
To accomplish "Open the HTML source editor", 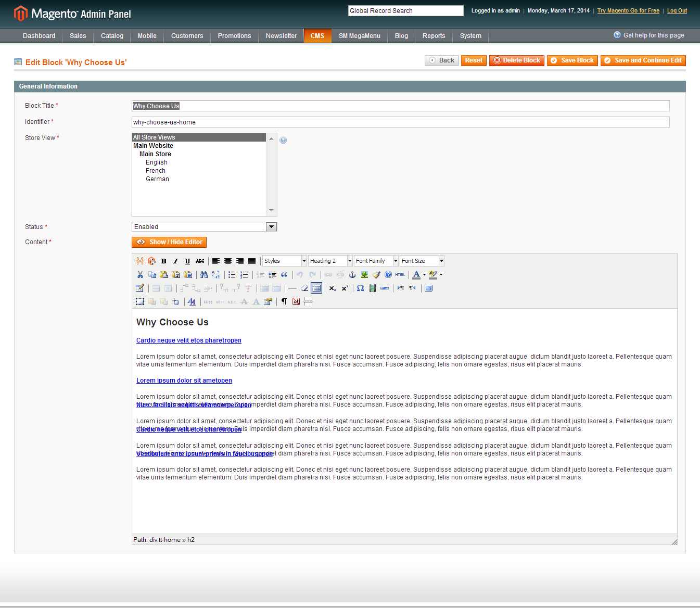I will (x=400, y=275).
